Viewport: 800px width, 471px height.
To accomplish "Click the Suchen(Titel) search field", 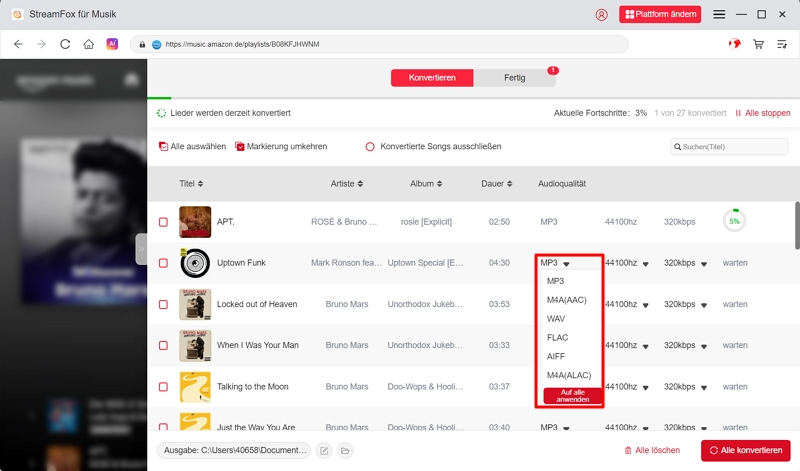I will 730,147.
